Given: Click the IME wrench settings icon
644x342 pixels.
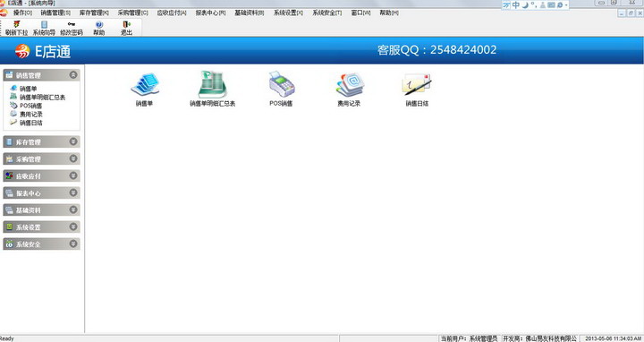Looking at the screenshot, I should (559, 5).
